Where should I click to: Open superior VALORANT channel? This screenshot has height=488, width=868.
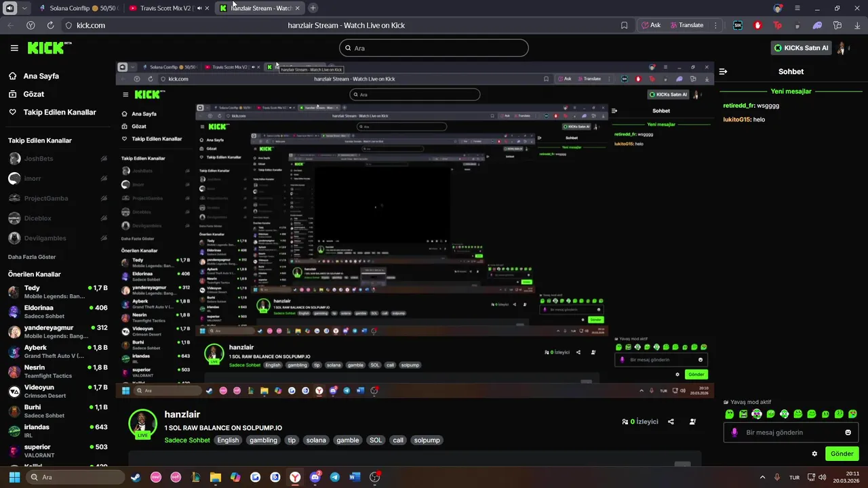(x=58, y=451)
